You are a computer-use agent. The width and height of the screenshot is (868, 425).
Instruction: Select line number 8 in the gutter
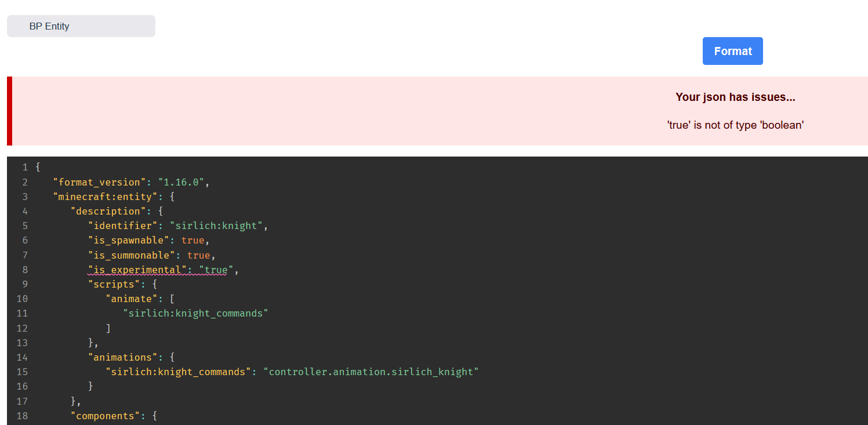click(24, 269)
